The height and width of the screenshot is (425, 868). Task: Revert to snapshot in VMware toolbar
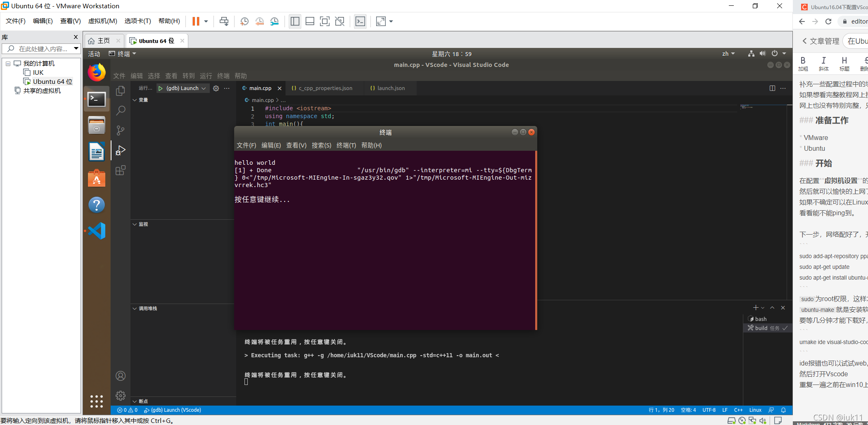pos(260,21)
